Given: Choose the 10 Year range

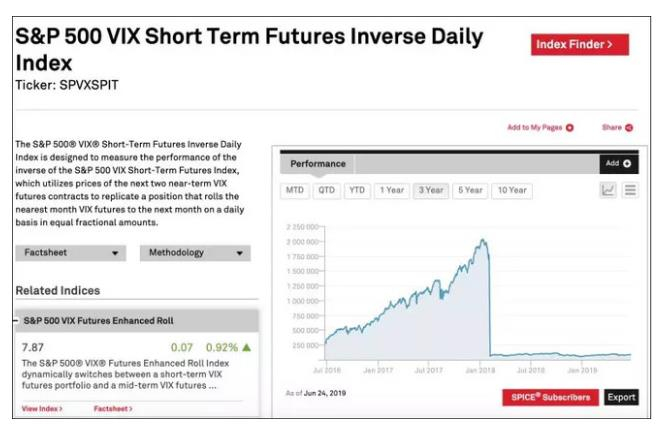Looking at the screenshot, I should (512, 190).
